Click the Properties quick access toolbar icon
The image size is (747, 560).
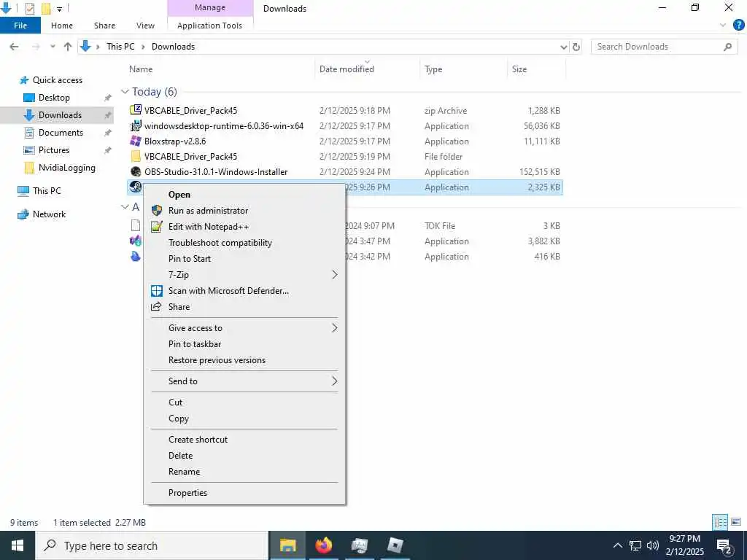pyautogui.click(x=29, y=8)
